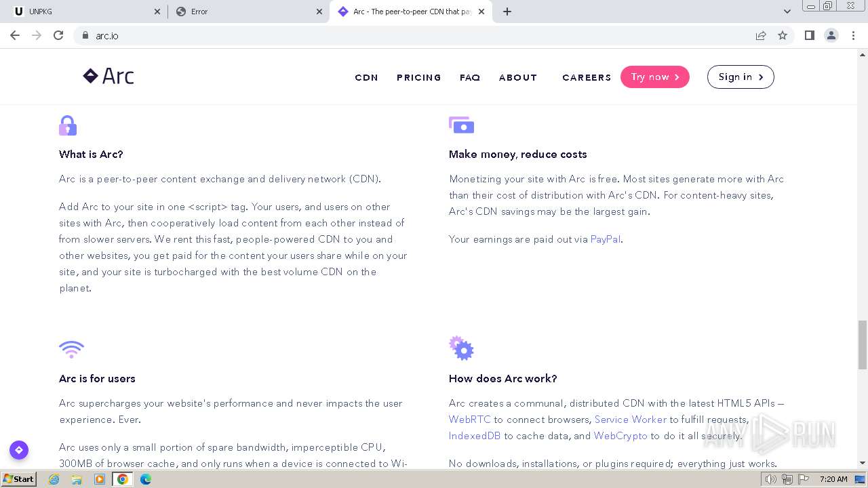Viewport: 868px width, 488px height.
Task: Click the padlock icon above What is Arc
Action: click(x=68, y=125)
